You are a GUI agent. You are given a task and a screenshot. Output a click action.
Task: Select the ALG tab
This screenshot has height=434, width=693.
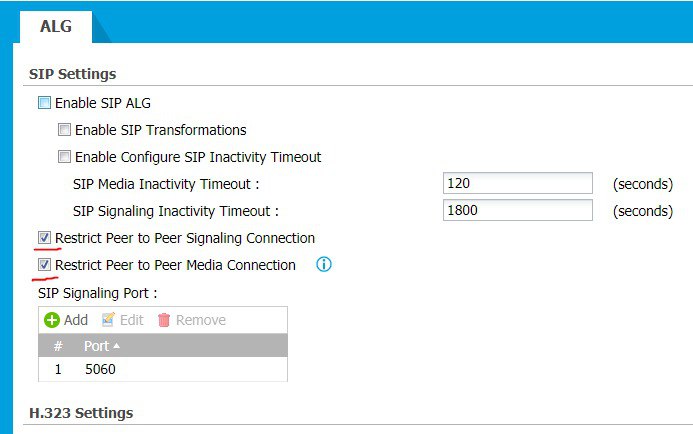tap(55, 27)
